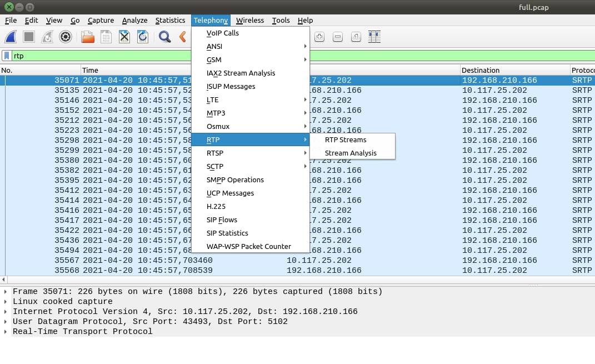Viewport: 595px width, 364px height.
Task: Expand the LTE submenu
Action: (x=251, y=100)
